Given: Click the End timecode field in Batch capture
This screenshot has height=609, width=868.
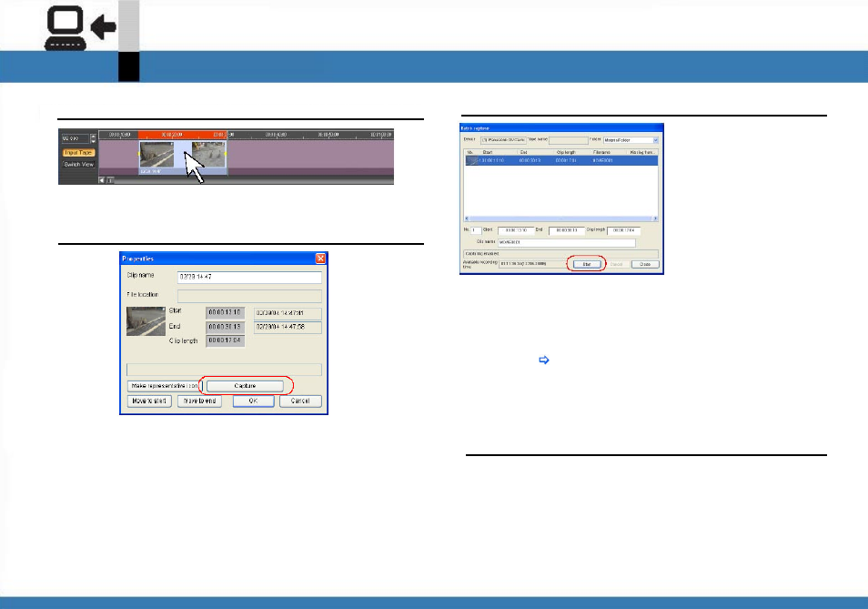Looking at the screenshot, I should pyautogui.click(x=567, y=230).
